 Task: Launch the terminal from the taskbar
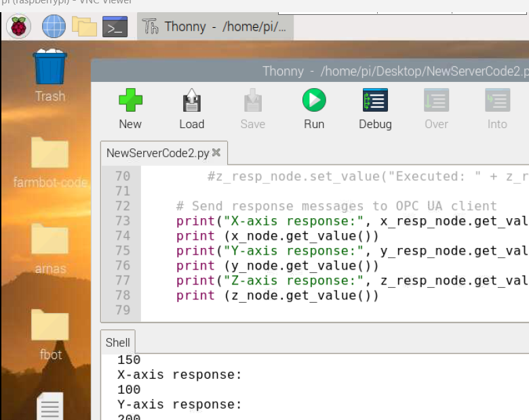[x=115, y=26]
